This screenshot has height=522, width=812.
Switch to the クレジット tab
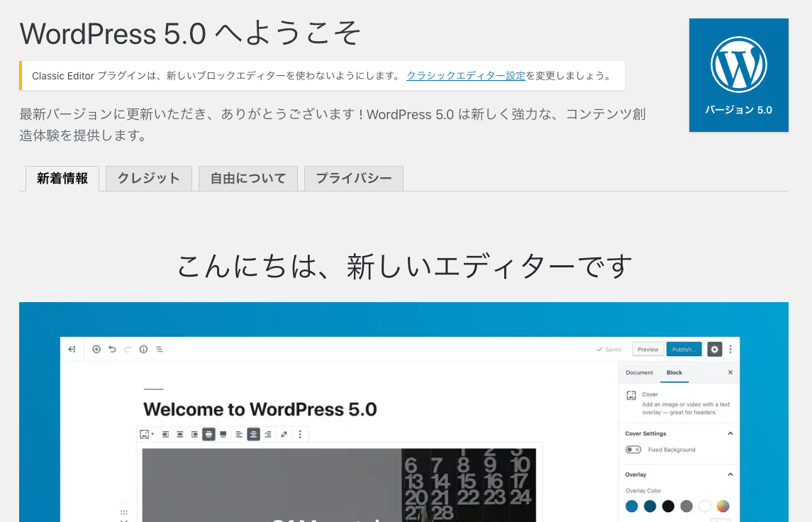point(148,178)
